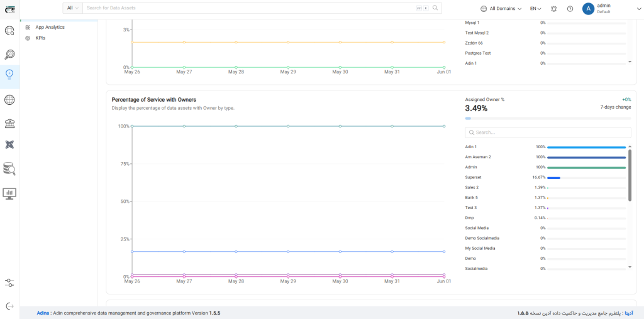The height and width of the screenshot is (319, 644).
Task: Click the Adin 1 100% progress bar
Action: click(586, 147)
